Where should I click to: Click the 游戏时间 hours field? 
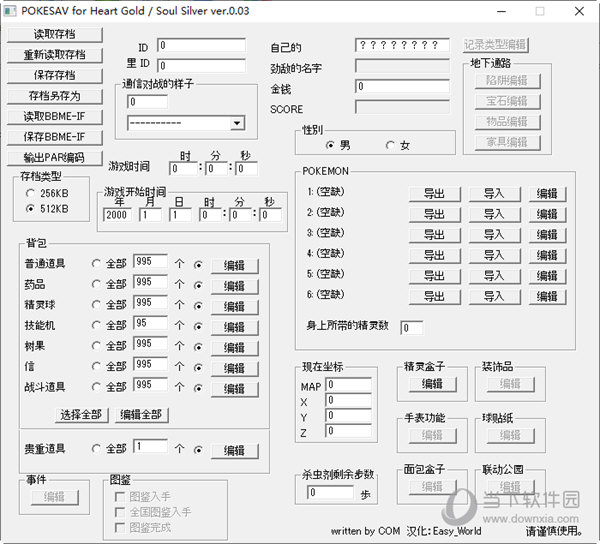pyautogui.click(x=183, y=169)
